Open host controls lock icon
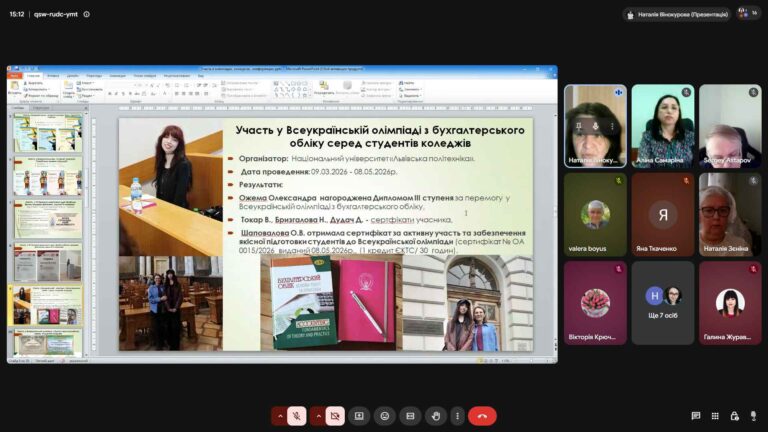The width and height of the screenshot is (768, 432). pyautogui.click(x=734, y=416)
